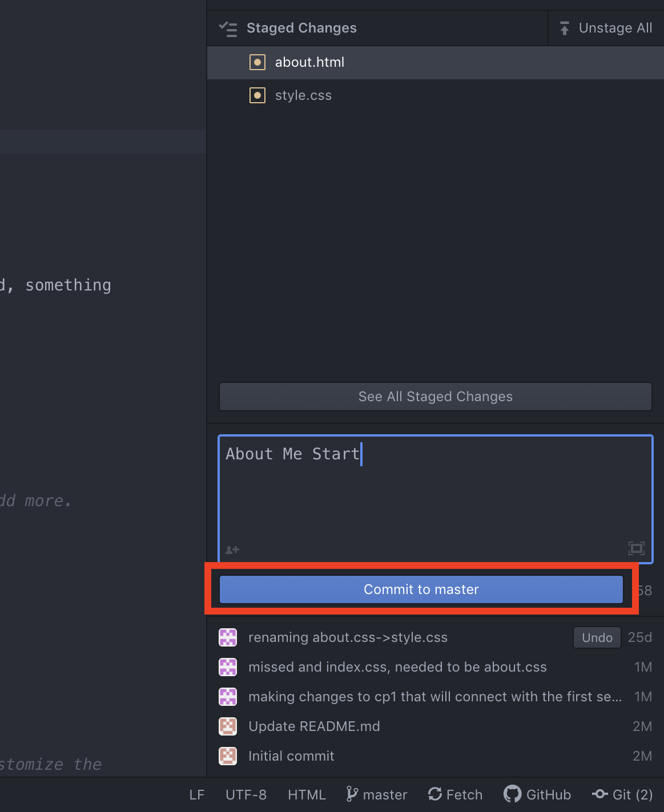This screenshot has width=664, height=812.
Task: Unstage about.html from Staged Changes
Action: pyautogui.click(x=310, y=62)
